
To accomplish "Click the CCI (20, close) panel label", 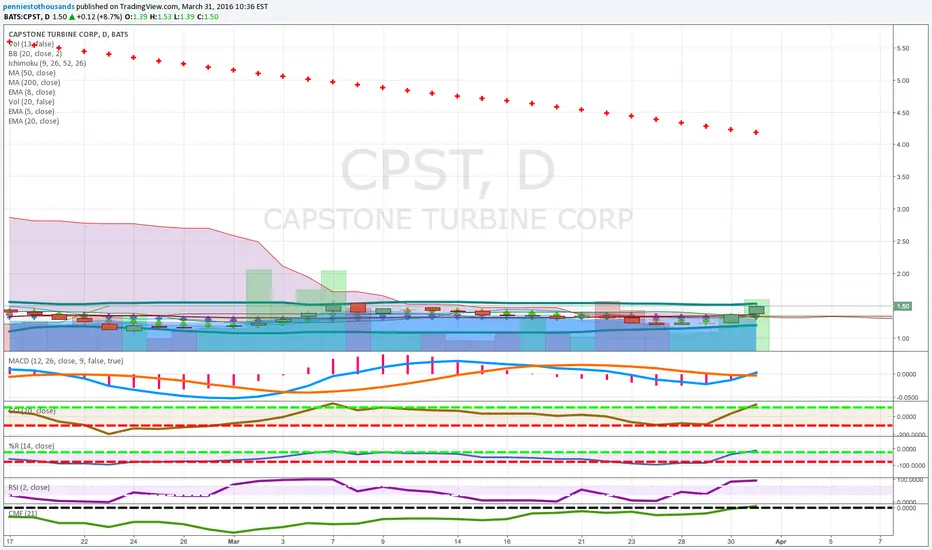I will coord(32,411).
